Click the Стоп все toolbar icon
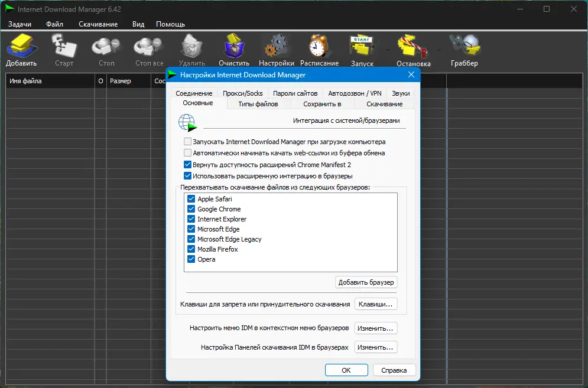Screen dimensions: 588x388 (x=149, y=47)
